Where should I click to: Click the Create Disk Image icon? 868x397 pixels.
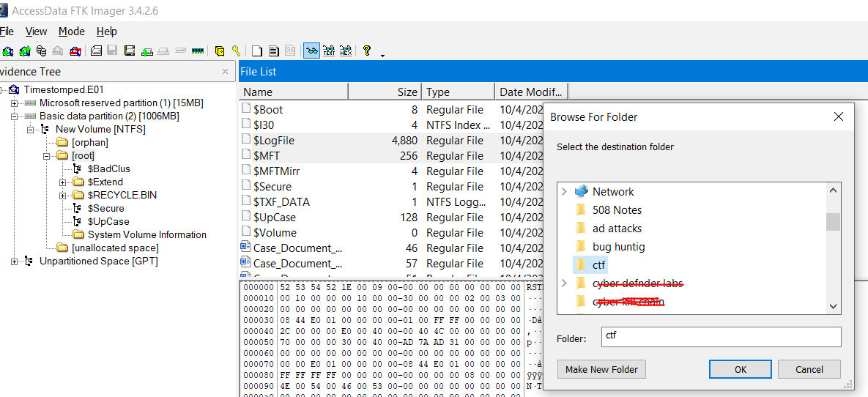tap(96, 51)
